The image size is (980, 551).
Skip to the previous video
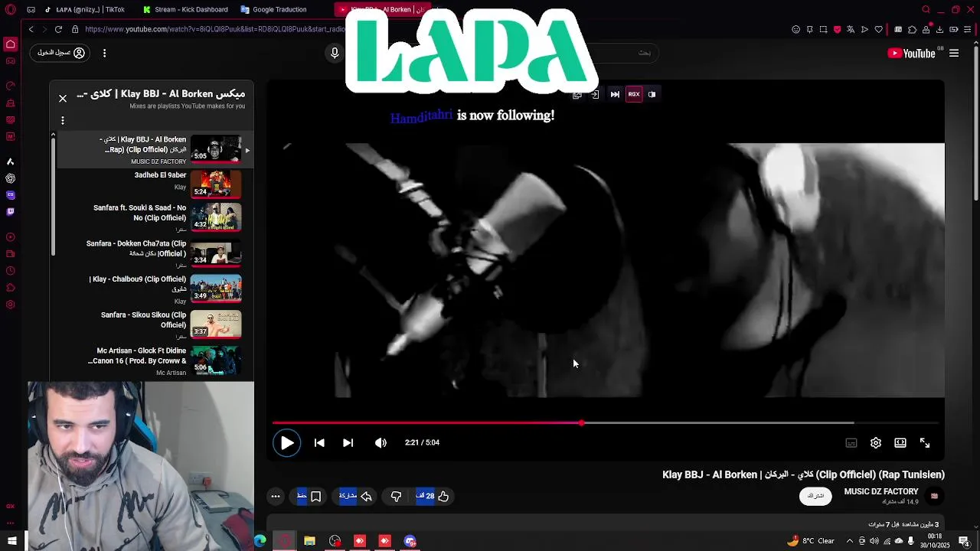[319, 442]
